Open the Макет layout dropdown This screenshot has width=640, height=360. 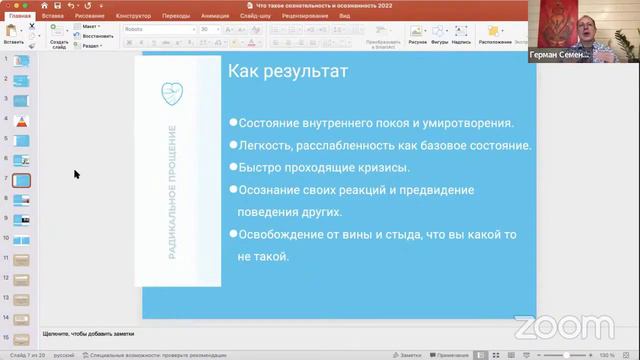pyautogui.click(x=88, y=26)
